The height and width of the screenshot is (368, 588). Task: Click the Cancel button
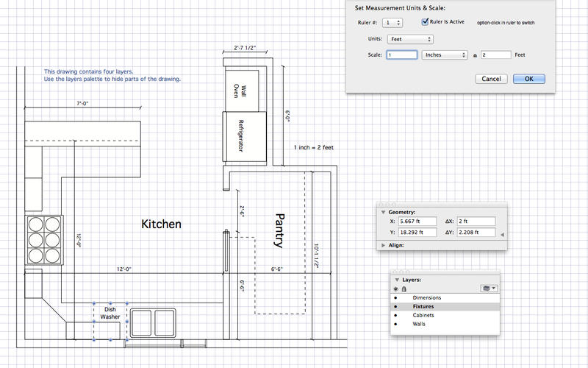point(491,79)
